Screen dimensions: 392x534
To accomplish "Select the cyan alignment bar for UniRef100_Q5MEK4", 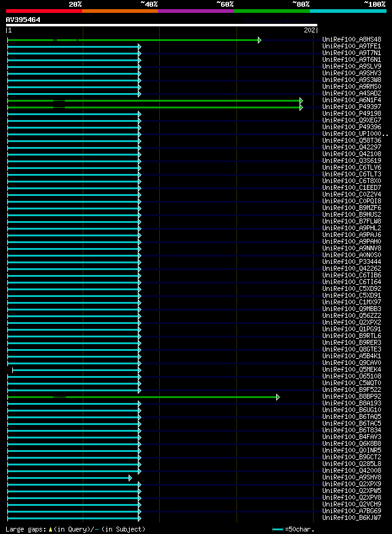I will [x=75, y=370].
